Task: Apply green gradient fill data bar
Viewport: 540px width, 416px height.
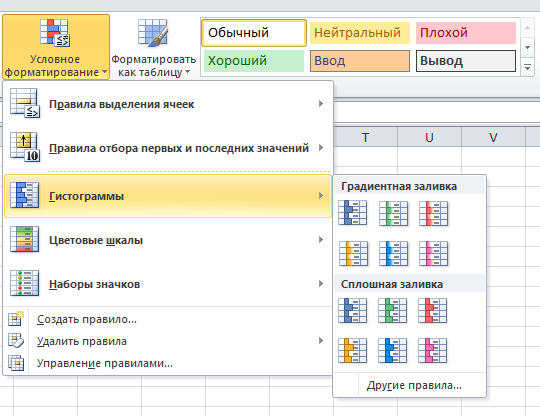Action: [x=393, y=213]
